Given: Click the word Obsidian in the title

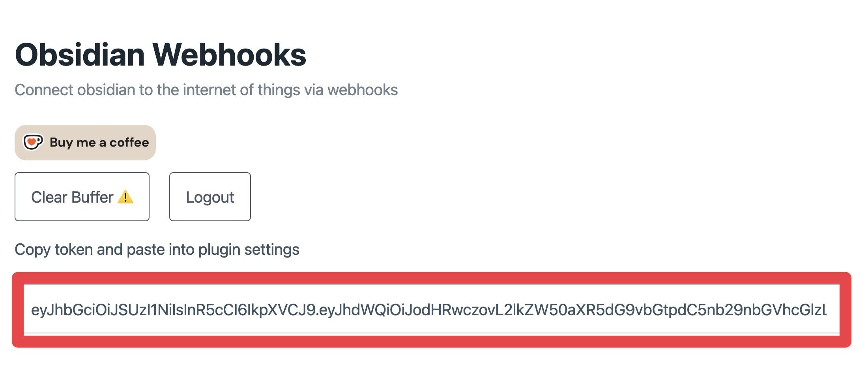Looking at the screenshot, I should (80, 55).
